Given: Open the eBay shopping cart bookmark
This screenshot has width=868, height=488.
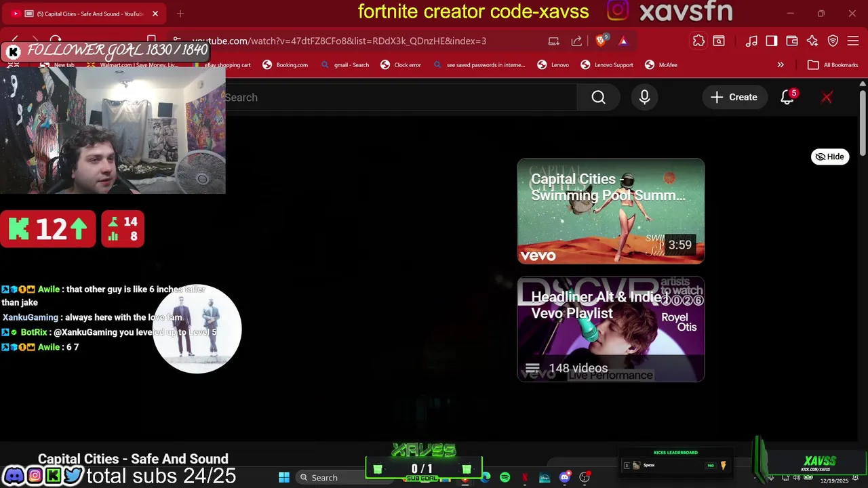Looking at the screenshot, I should coord(222,65).
